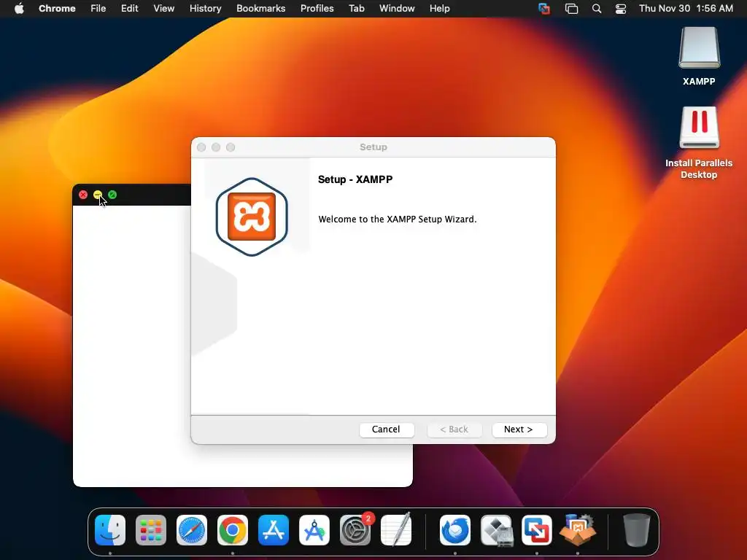Click the Stage Manager windows icon in menu bar

(571, 9)
